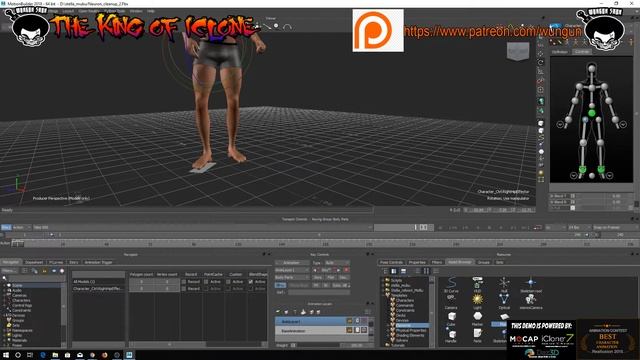
Task: Open Firefox from the taskbar
Action: pos(104,355)
